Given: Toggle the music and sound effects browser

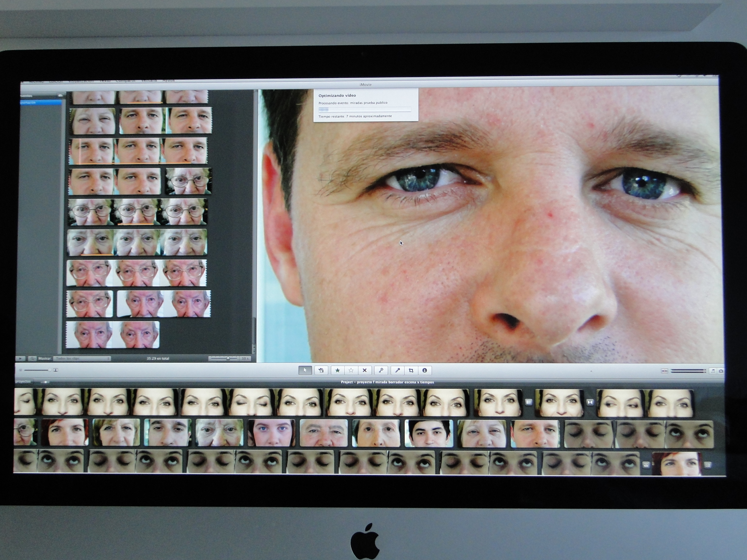Looking at the screenshot, I should [713, 371].
